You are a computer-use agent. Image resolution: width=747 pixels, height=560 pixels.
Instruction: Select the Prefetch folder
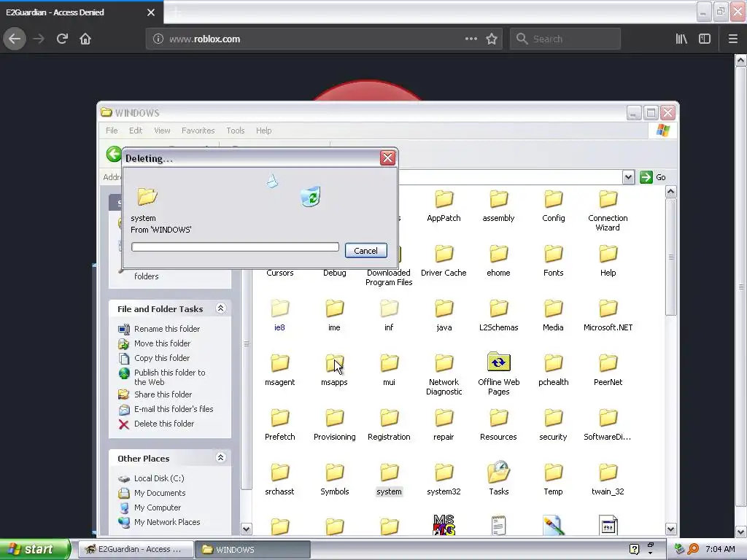pos(279,425)
